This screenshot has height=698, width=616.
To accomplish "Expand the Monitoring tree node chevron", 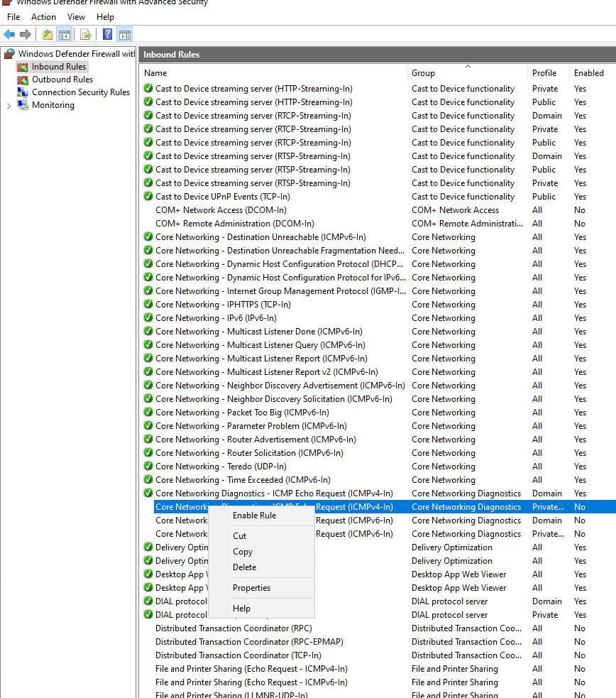I will (x=9, y=106).
